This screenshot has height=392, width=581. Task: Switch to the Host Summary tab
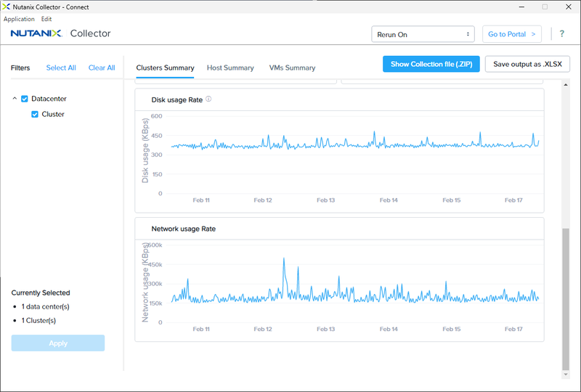[230, 68]
